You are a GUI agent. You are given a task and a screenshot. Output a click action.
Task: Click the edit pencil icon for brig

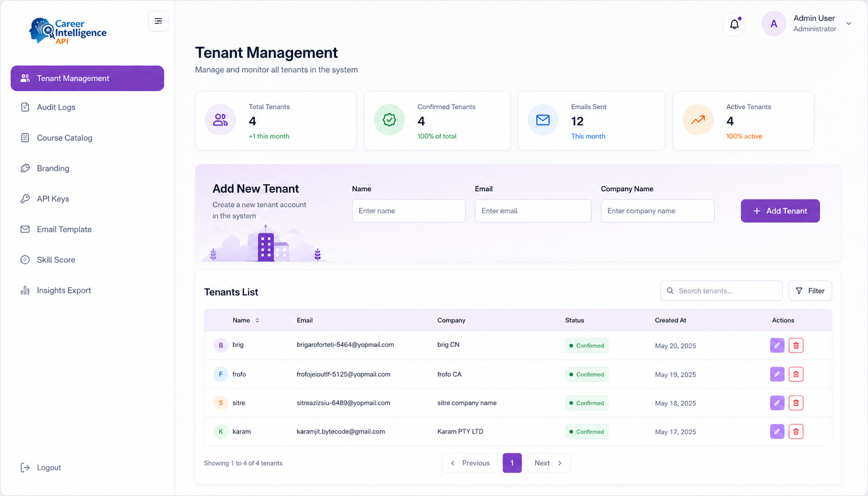tap(777, 345)
